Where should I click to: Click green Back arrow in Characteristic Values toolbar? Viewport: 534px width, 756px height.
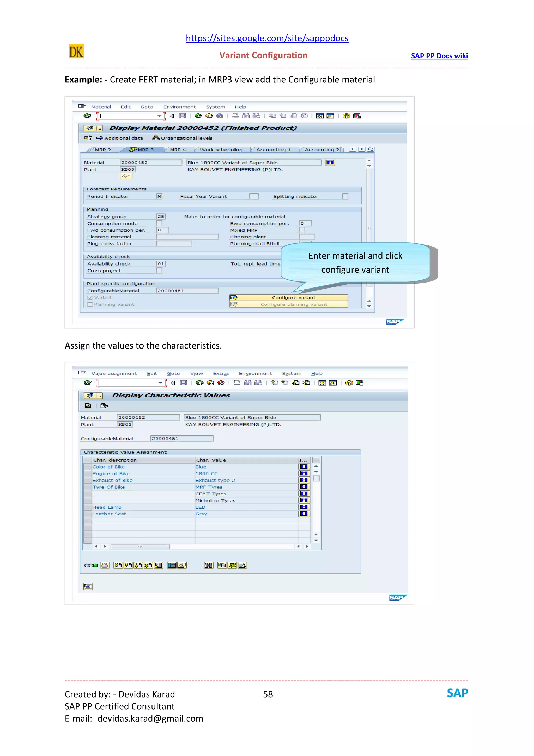click(x=199, y=383)
